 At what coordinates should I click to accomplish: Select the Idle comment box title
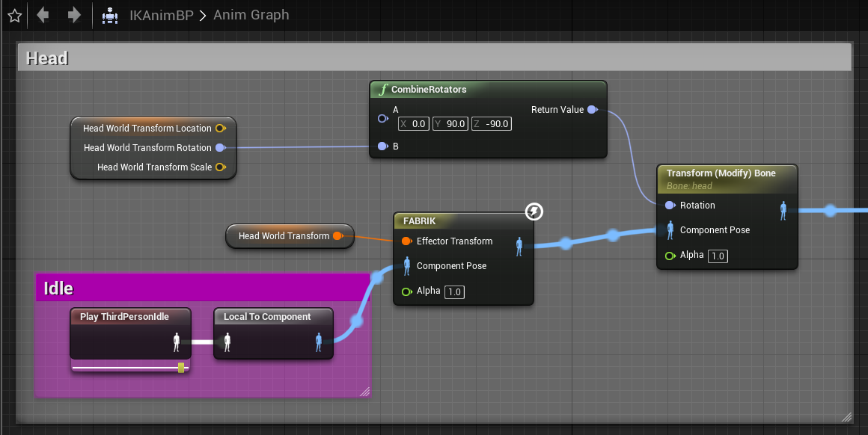58,288
